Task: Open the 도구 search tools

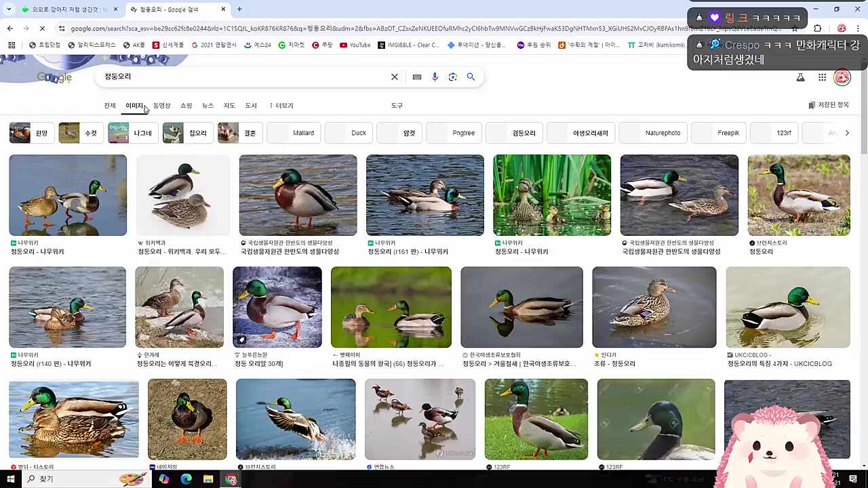Action: (x=397, y=106)
